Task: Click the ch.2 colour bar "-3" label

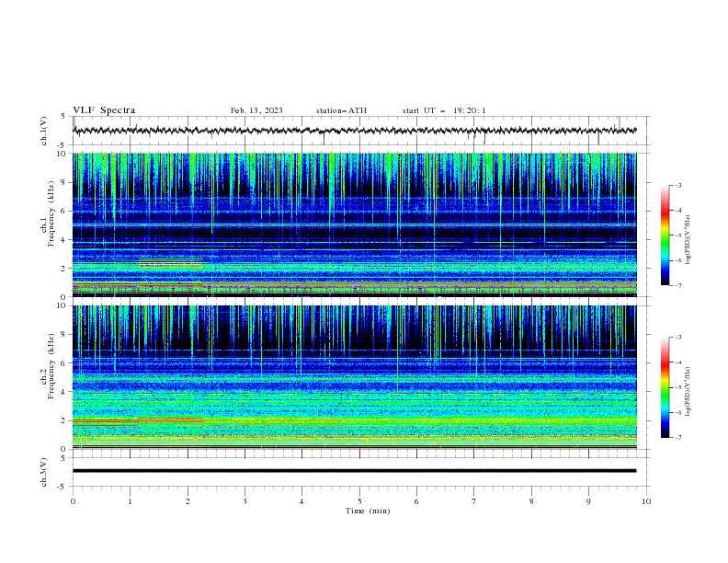Action: (x=677, y=338)
